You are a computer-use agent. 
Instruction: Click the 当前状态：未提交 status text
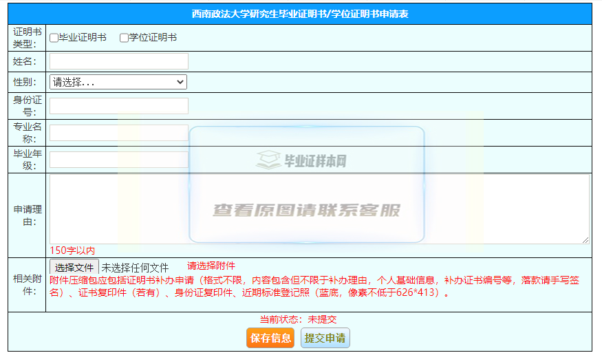pyautogui.click(x=299, y=319)
